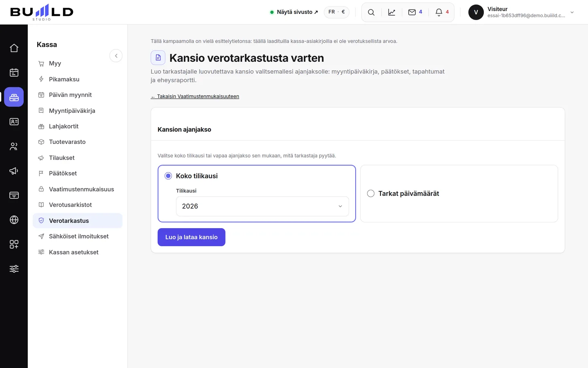
Task: Open the Tilikausi 2026 dropdown
Action: pyautogui.click(x=263, y=206)
